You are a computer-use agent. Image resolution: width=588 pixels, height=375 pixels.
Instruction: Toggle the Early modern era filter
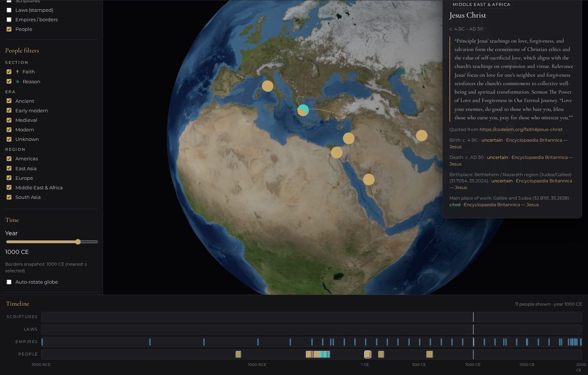point(9,111)
